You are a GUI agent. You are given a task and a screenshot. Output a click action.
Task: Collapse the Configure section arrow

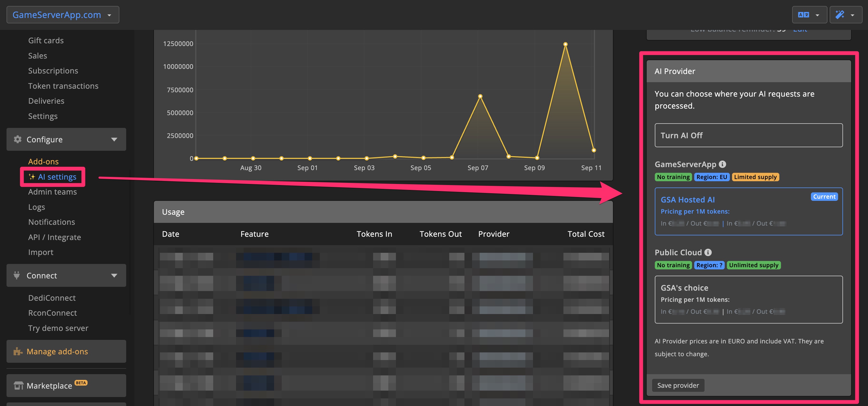(114, 140)
